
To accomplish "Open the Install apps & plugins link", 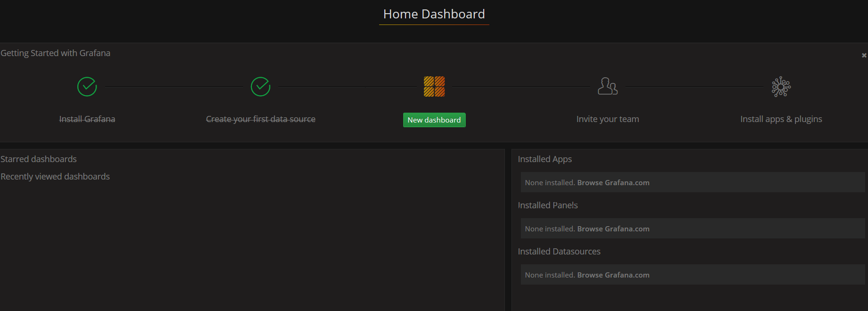I will point(781,119).
